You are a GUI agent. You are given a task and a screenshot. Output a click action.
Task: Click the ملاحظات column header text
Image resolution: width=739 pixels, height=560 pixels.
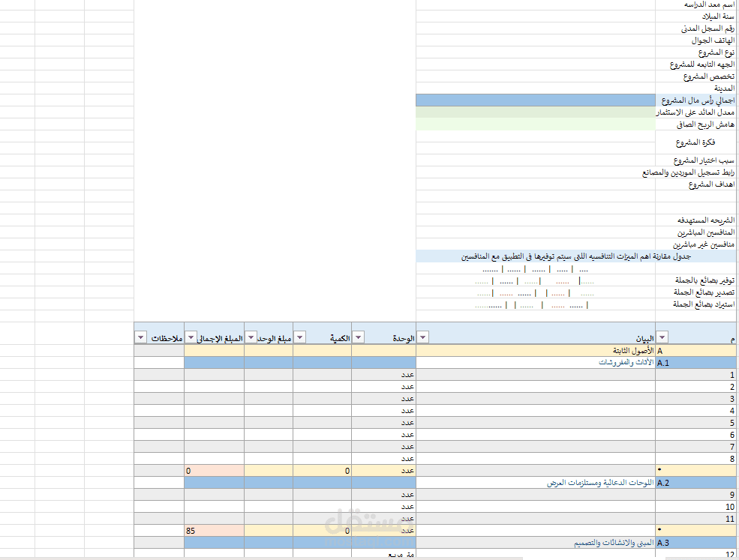pyautogui.click(x=167, y=338)
